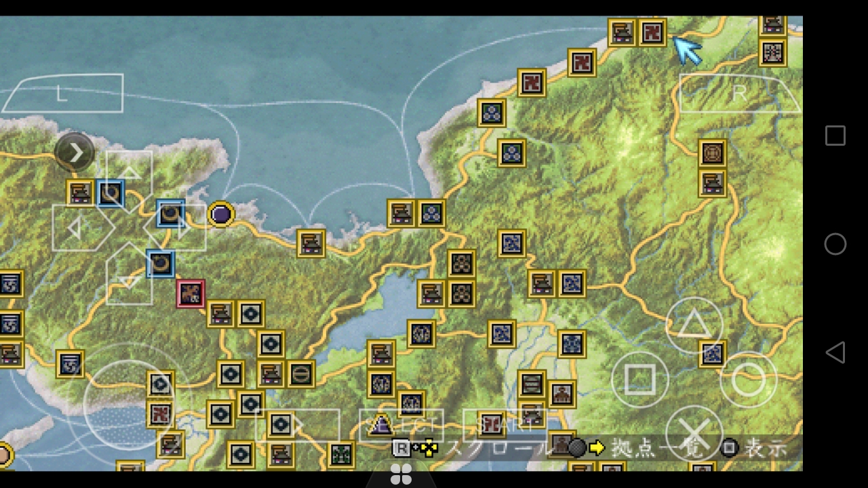Tap the START overlay button
The width and height of the screenshot is (868, 488).
coord(505,426)
